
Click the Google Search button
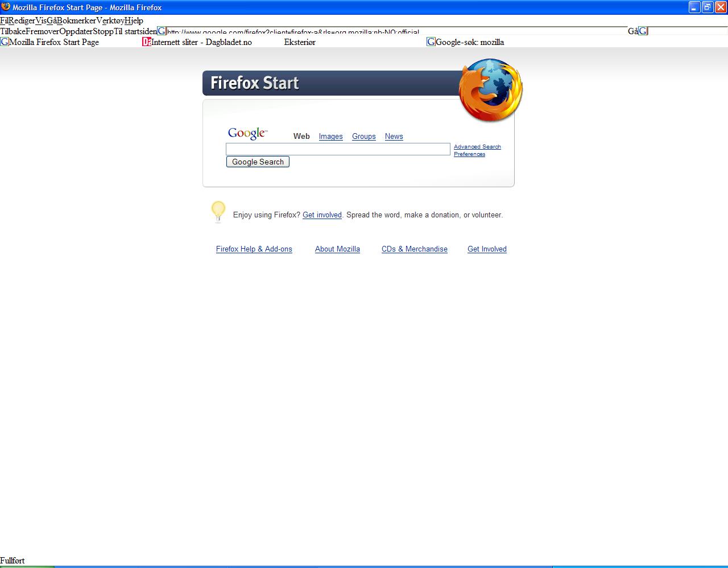point(258,162)
